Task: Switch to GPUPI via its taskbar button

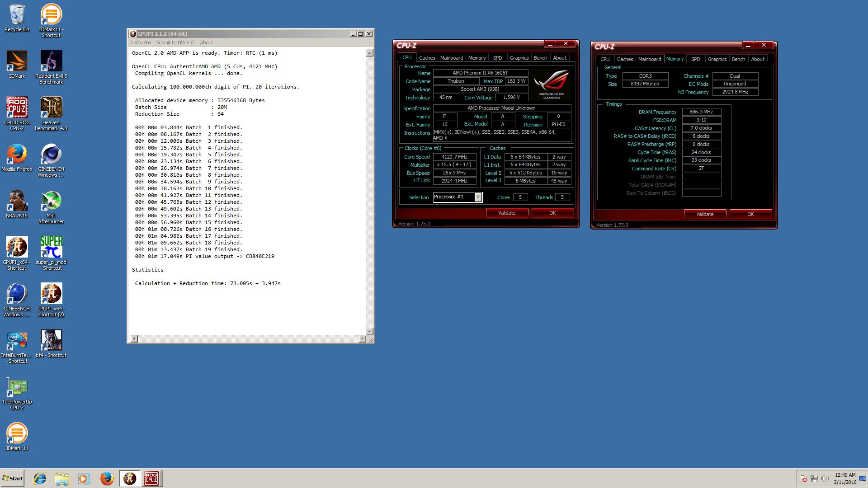Action: pyautogui.click(x=129, y=479)
